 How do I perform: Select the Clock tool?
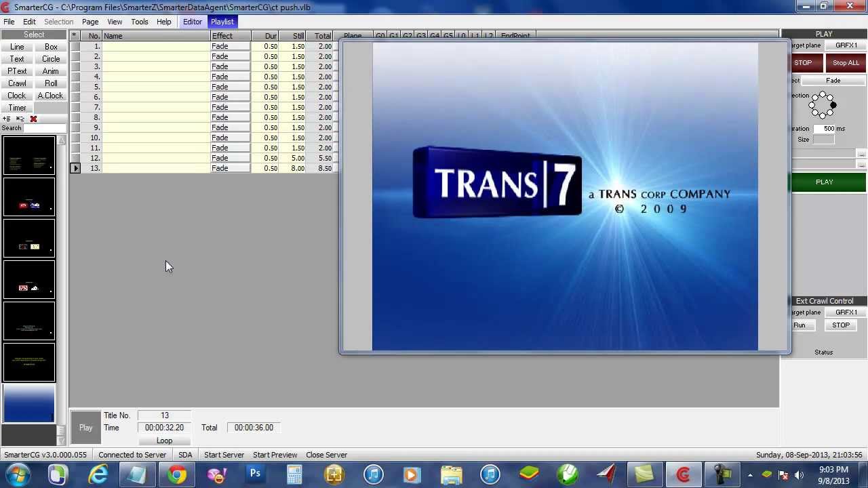click(x=17, y=96)
